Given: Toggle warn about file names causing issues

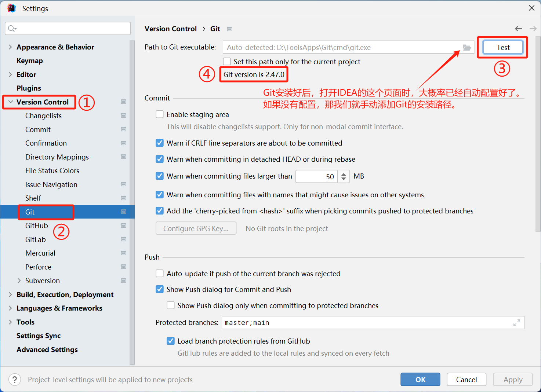Looking at the screenshot, I should click(x=160, y=195).
